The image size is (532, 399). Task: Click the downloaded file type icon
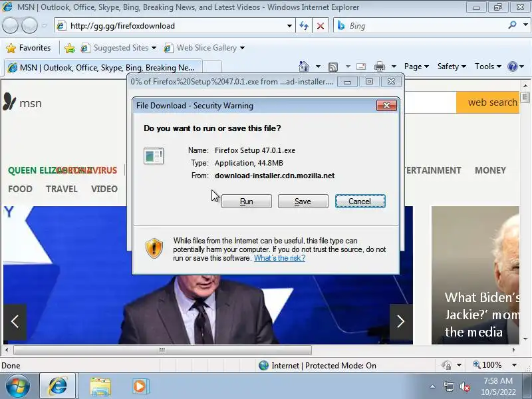[154, 156]
